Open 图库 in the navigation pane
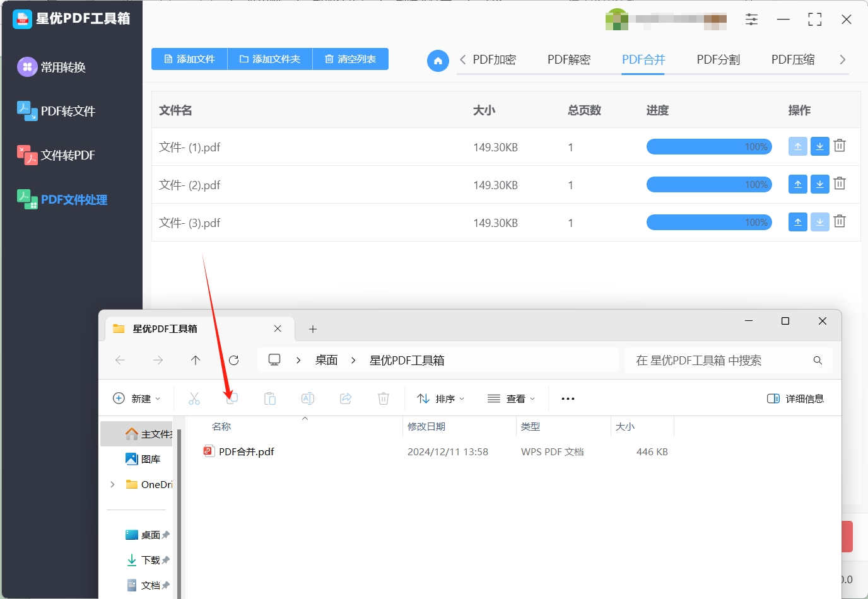This screenshot has height=599, width=868. tap(143, 459)
